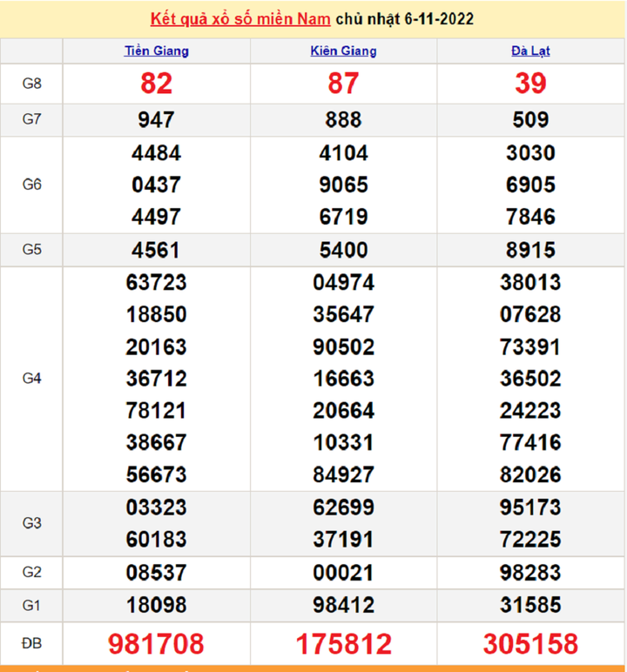
Task: Select the G6 row label cell
Action: 32,185
